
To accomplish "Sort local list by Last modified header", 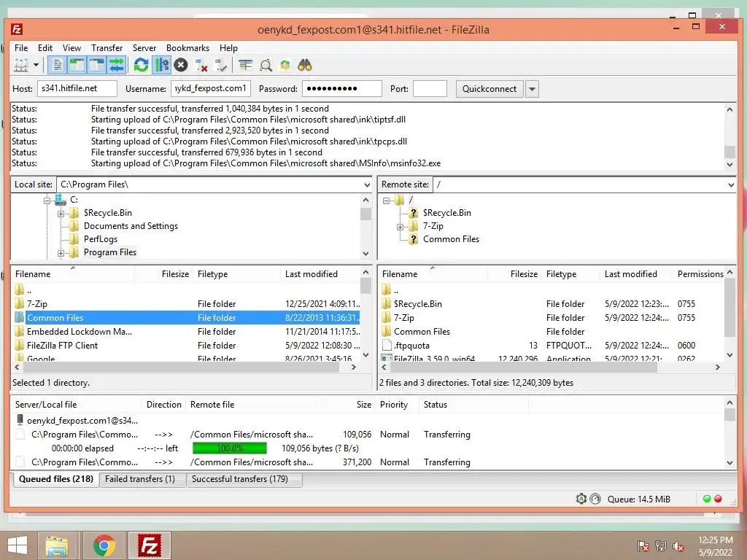I will (321, 274).
